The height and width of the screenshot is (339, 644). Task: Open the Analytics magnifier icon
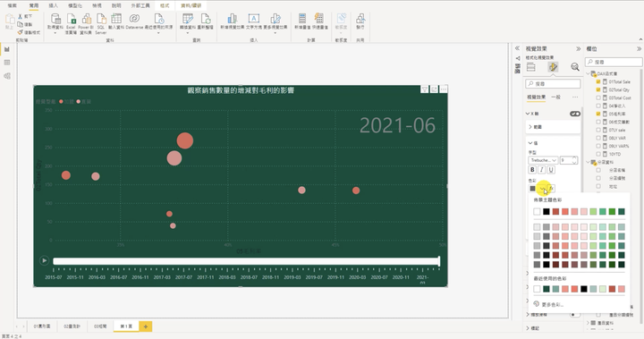click(x=574, y=67)
